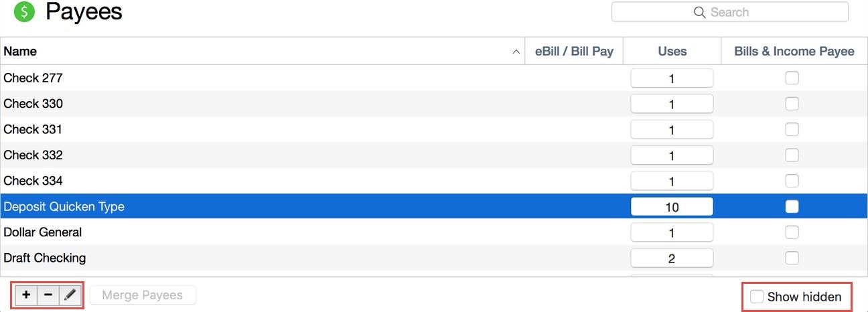Open the 10 uses for Deposit Quicken Type
Screen dimensions: 868x312
[672, 207]
